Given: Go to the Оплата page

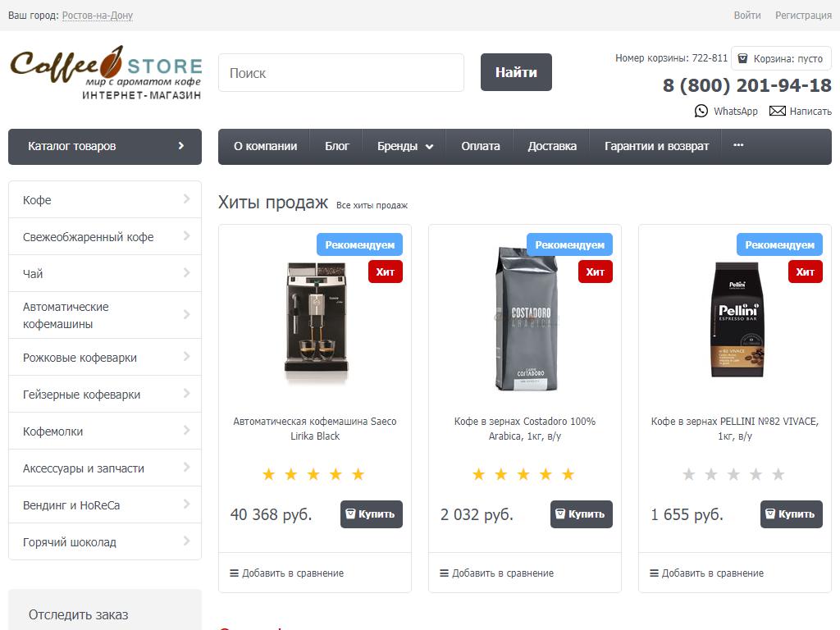Looking at the screenshot, I should click(x=481, y=146).
